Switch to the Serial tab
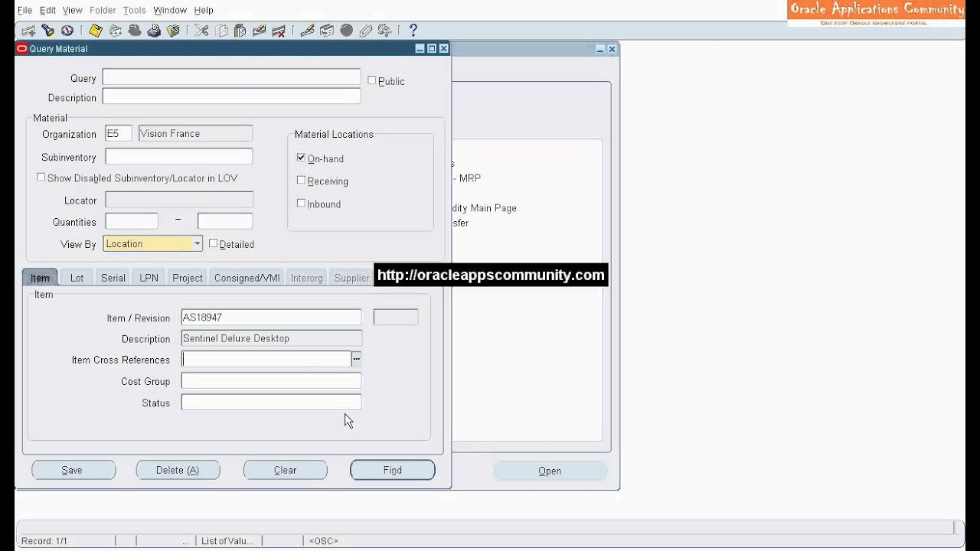Viewport: 980px width, 551px height. pyautogui.click(x=113, y=278)
